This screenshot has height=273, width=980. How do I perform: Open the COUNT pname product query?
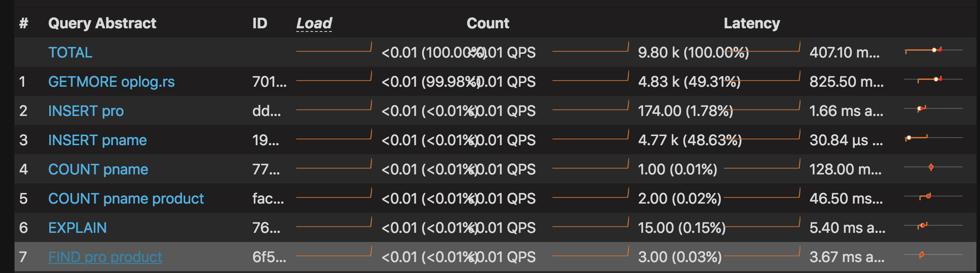[126, 199]
